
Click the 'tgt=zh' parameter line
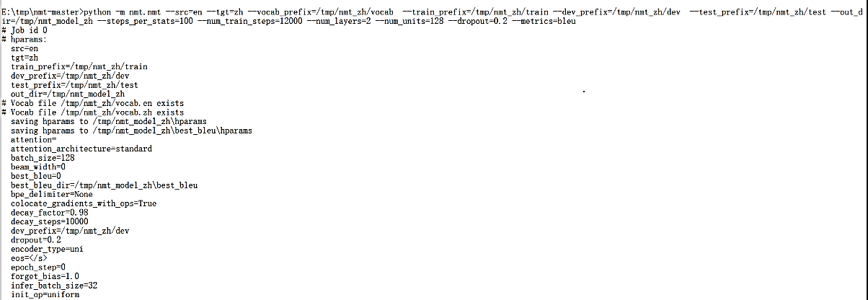(x=25, y=58)
